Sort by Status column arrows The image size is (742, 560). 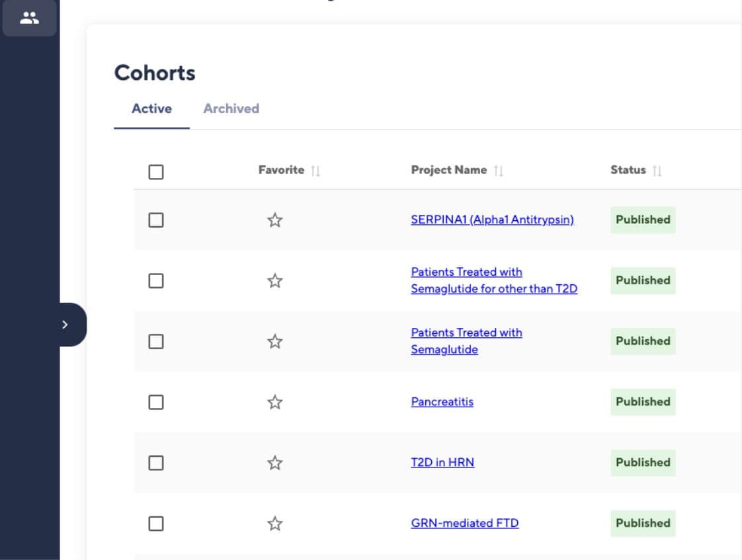coord(657,171)
